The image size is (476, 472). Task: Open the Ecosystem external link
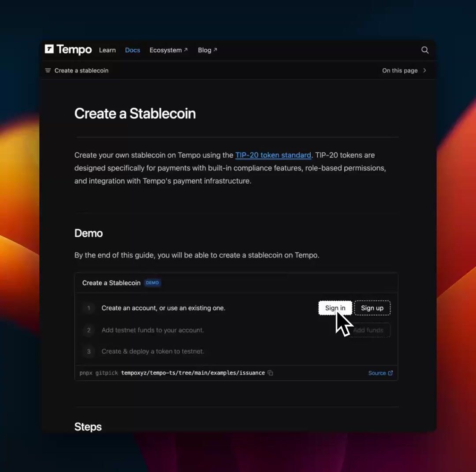coord(168,50)
